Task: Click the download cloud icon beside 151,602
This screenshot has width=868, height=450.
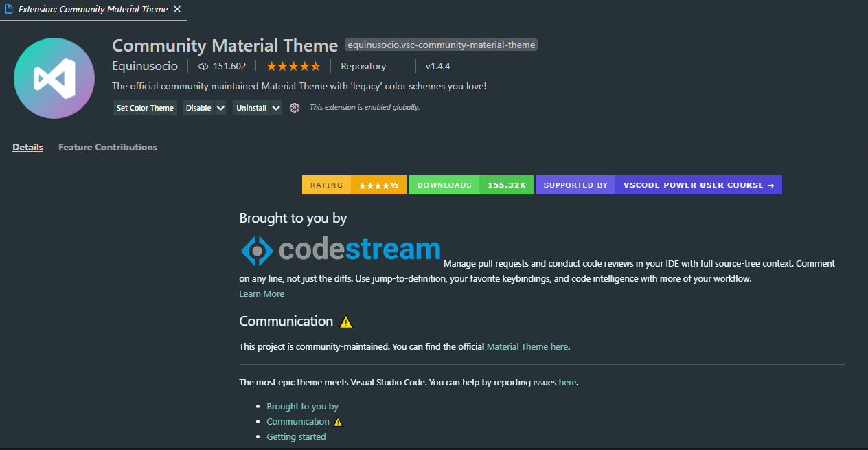Action: coord(203,67)
